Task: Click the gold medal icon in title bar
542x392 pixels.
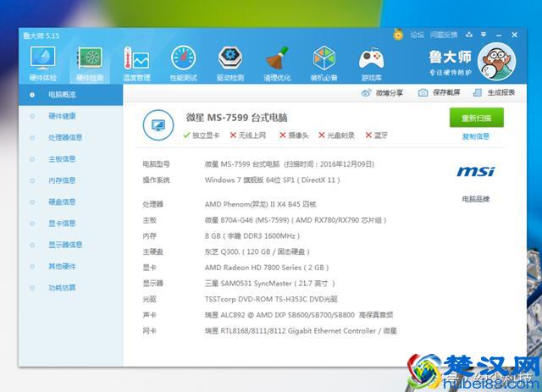Action: [398, 35]
